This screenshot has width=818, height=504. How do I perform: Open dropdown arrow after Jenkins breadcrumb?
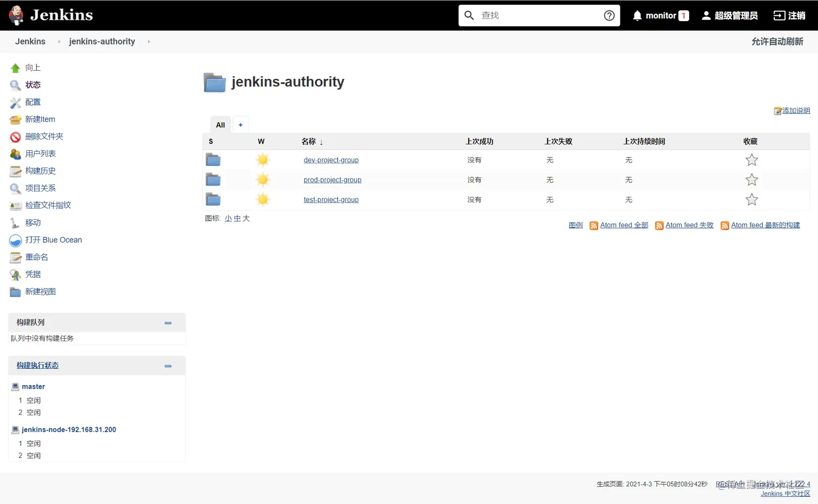click(x=59, y=42)
